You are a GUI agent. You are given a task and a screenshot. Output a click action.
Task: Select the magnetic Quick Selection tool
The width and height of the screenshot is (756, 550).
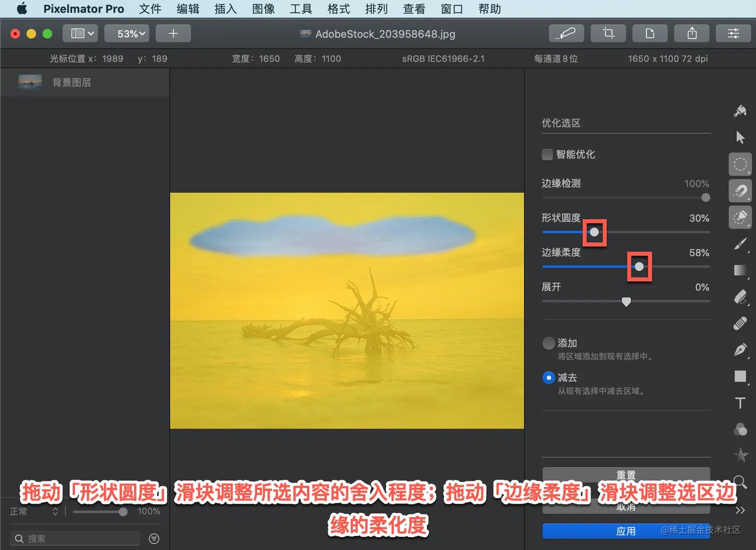point(740,191)
